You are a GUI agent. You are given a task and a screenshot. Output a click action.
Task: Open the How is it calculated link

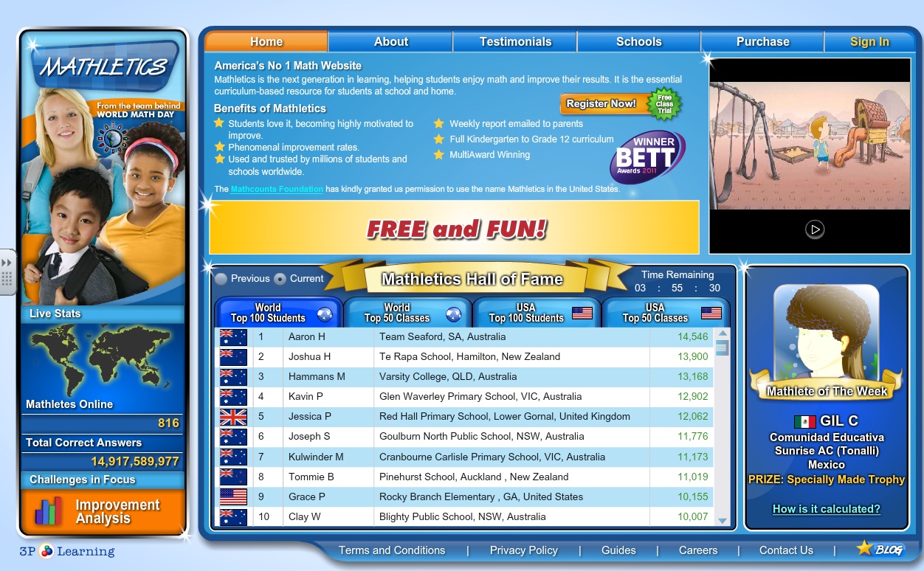coord(827,509)
